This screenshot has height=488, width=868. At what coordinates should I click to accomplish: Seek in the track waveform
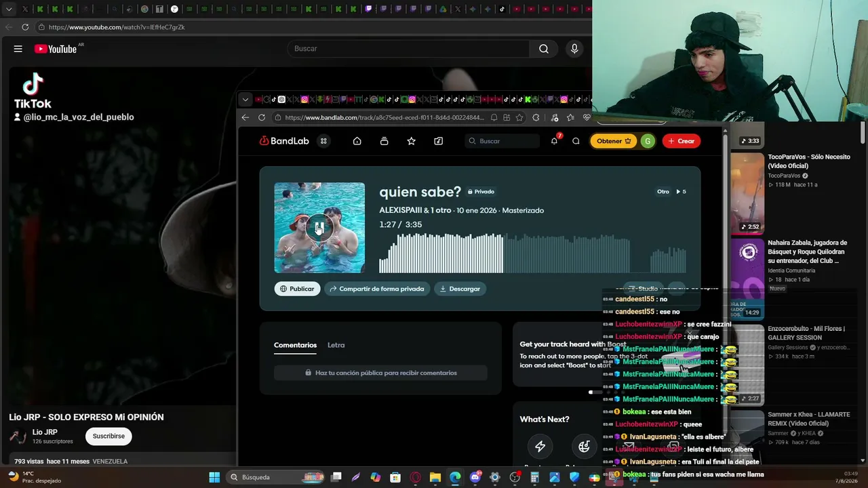[x=532, y=253]
